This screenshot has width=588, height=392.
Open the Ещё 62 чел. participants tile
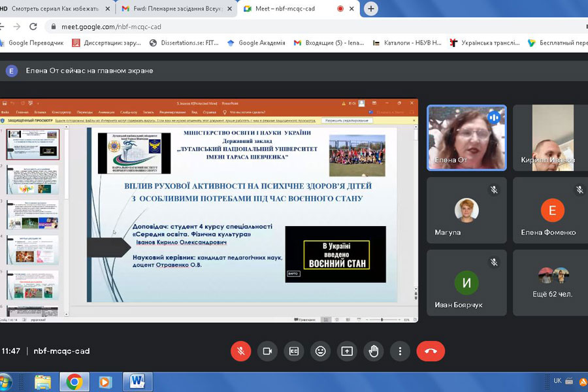pyautogui.click(x=551, y=282)
